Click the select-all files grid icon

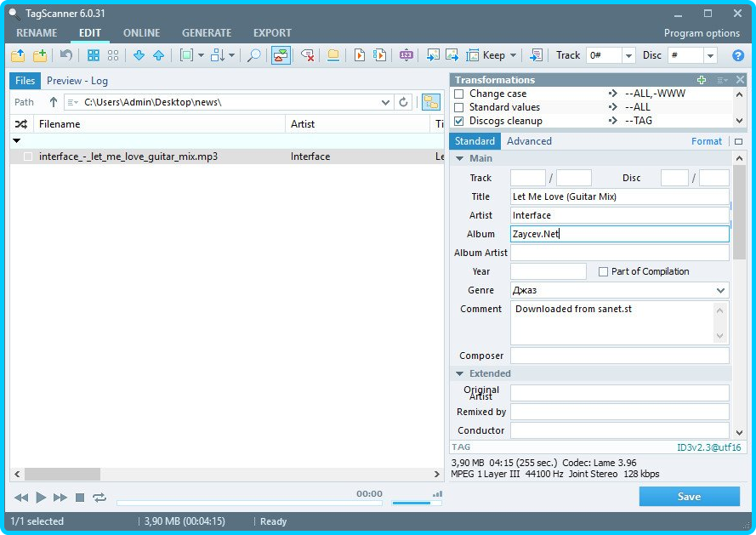94,55
